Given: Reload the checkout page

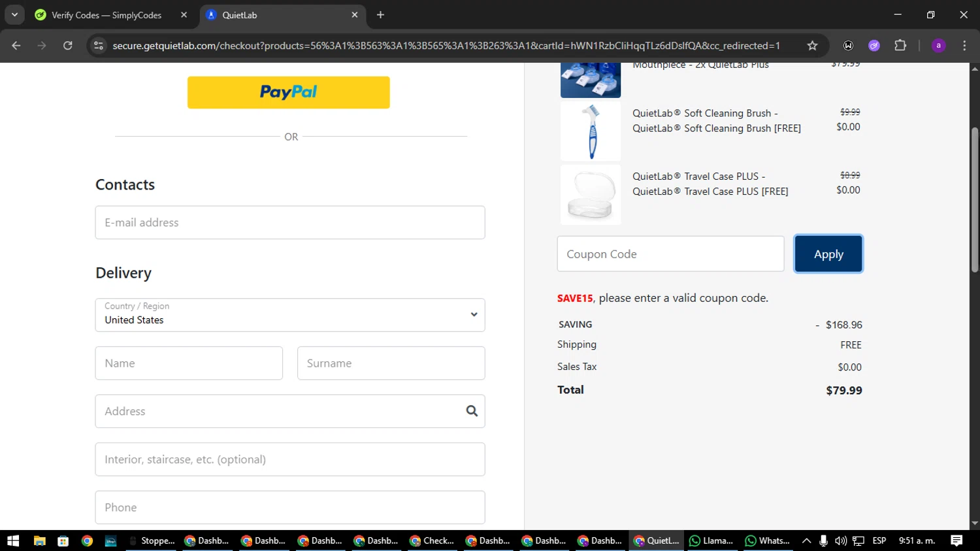Looking at the screenshot, I should pyautogui.click(x=67, y=46).
